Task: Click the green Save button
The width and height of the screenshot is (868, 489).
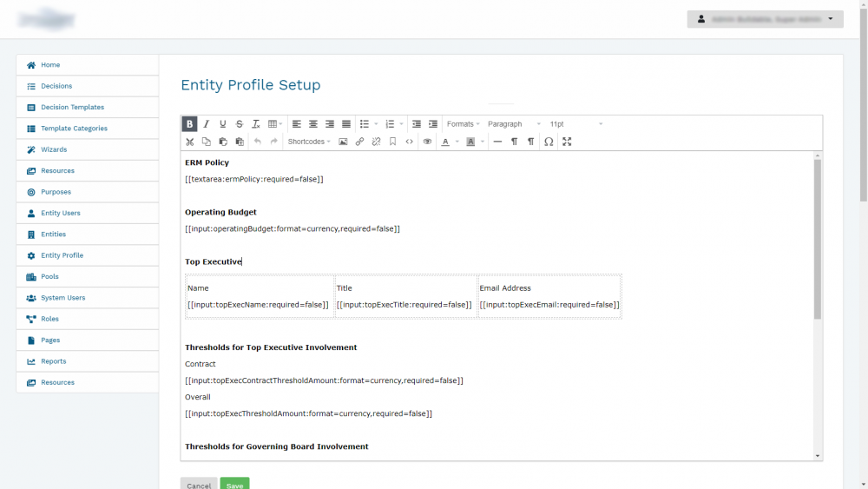Action: (234, 484)
